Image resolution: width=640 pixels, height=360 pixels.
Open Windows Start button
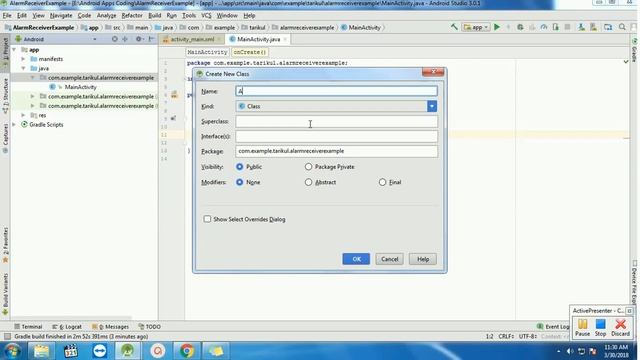point(12,351)
